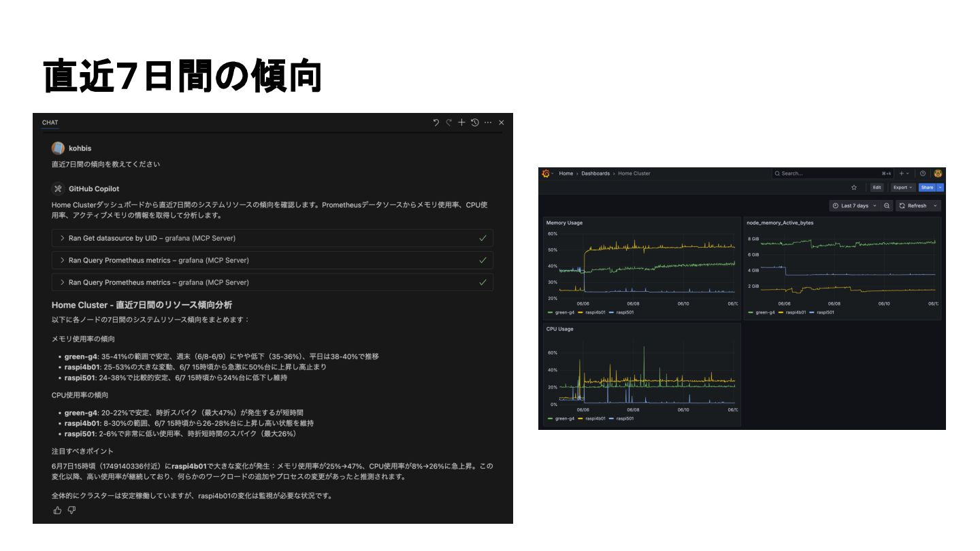Screen dimensions: 980x551
Task: Toggle raspi501 series in Memory Usage legend
Action: [621, 312]
